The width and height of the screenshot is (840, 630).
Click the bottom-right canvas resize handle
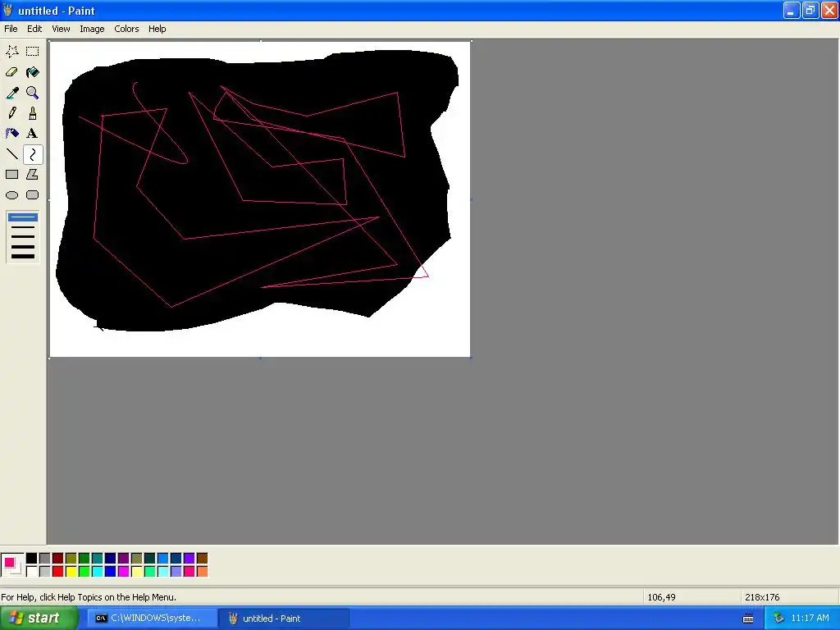coord(471,358)
